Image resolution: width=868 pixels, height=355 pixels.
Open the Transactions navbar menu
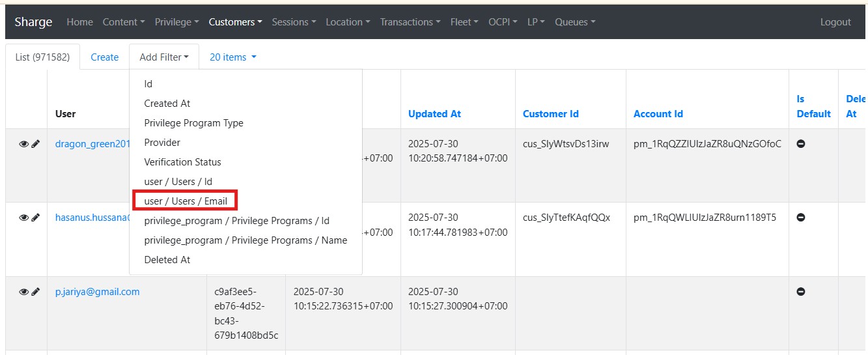[410, 22]
